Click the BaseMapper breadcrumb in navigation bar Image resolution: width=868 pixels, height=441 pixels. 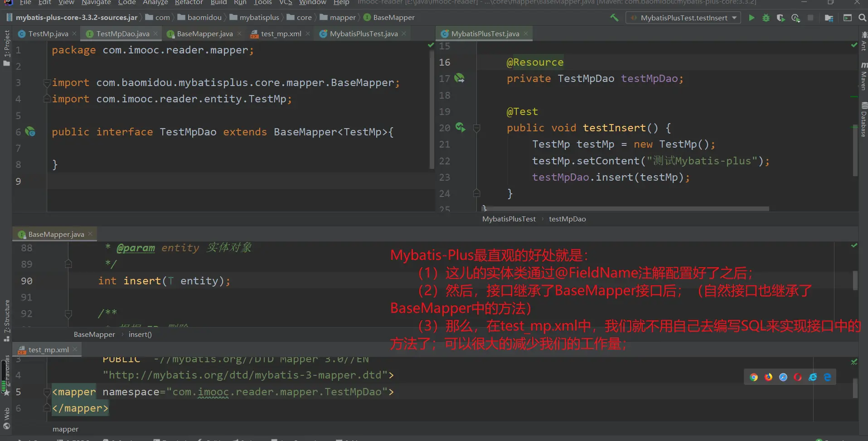coord(393,18)
